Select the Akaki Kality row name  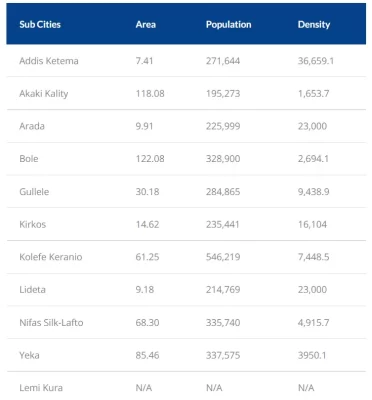coord(44,94)
